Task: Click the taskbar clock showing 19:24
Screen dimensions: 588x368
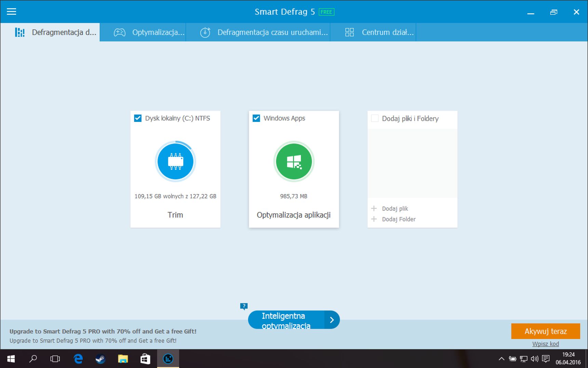Action: [568, 358]
